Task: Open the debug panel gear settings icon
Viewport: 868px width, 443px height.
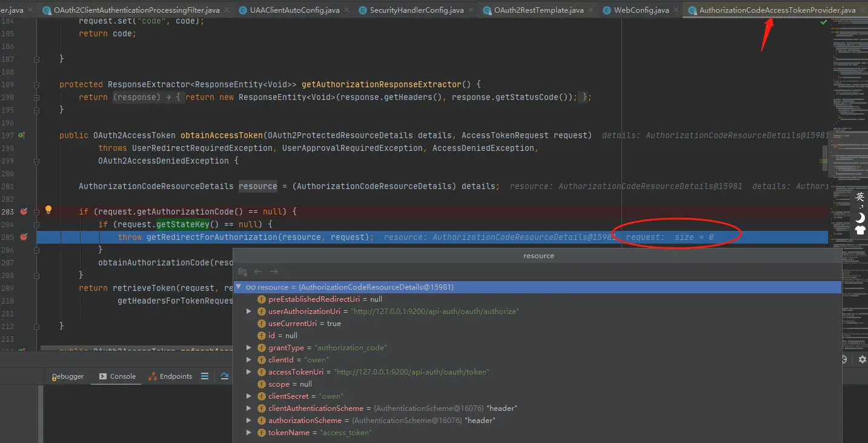Action: click(x=863, y=359)
